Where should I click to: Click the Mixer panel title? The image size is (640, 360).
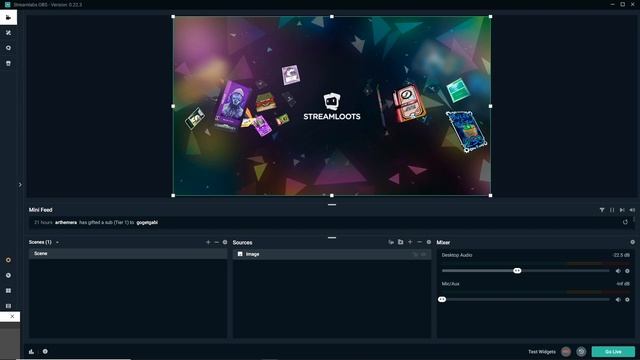click(443, 242)
